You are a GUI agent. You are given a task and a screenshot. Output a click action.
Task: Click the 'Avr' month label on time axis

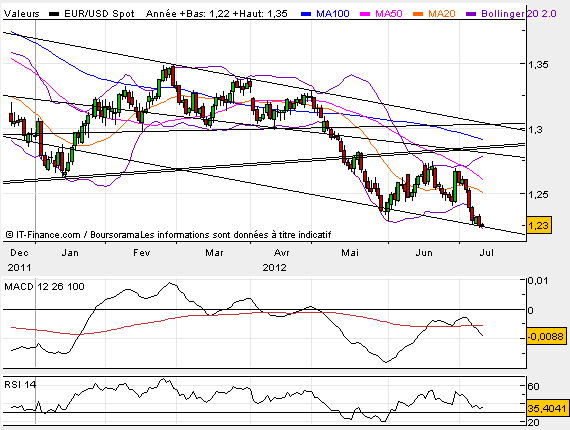point(282,252)
